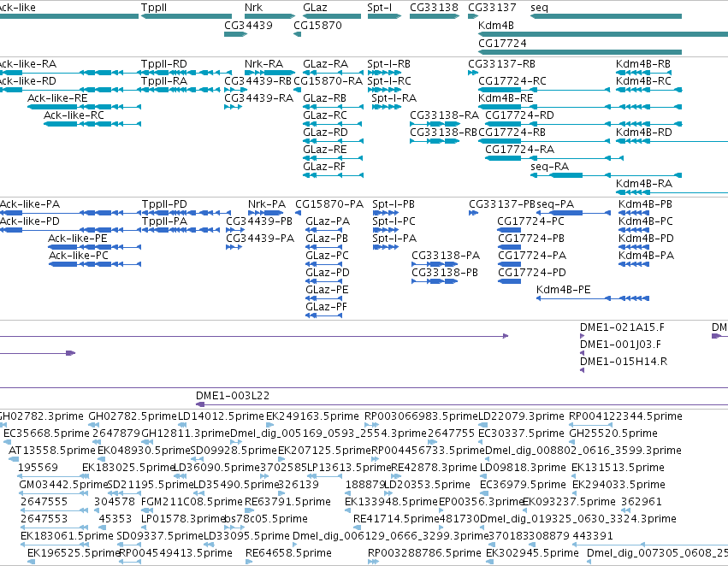Viewport: 728px width, 566px height.
Task: Select the LP13613.5prime EST label
Action: pos(349,467)
